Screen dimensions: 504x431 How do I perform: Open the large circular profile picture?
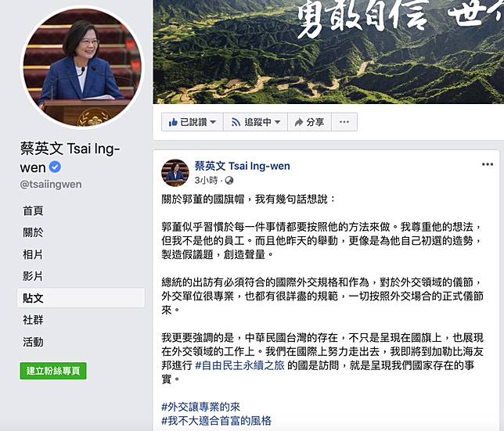82,67
